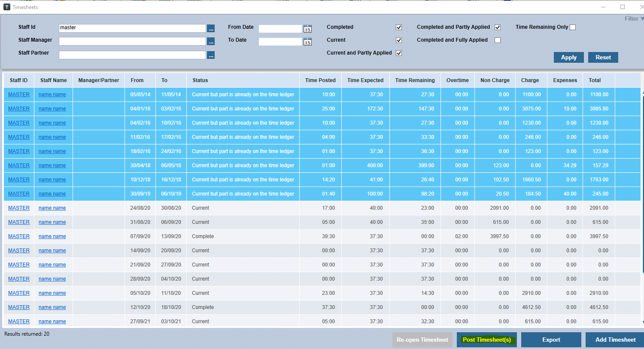Apply the timesheet filters

point(568,57)
